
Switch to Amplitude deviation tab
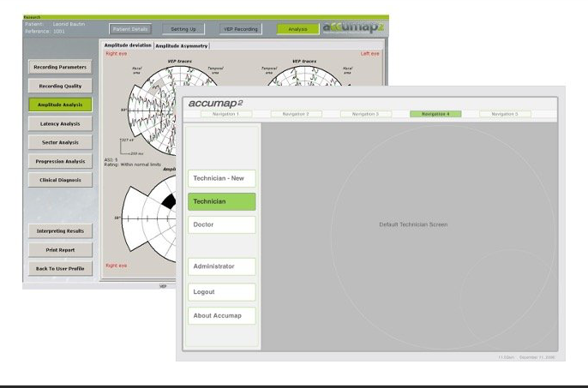[x=128, y=45]
